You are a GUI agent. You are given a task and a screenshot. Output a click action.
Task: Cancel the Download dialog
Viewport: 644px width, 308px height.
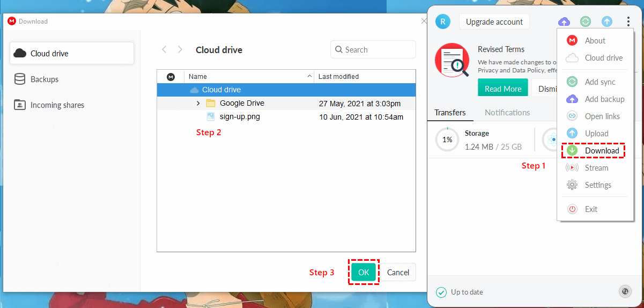pyautogui.click(x=398, y=272)
